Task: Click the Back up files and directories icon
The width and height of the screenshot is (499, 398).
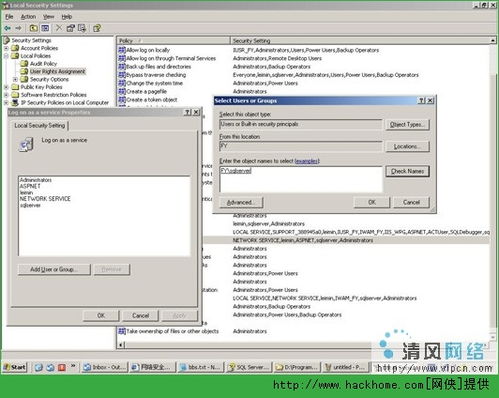Action: (122, 66)
